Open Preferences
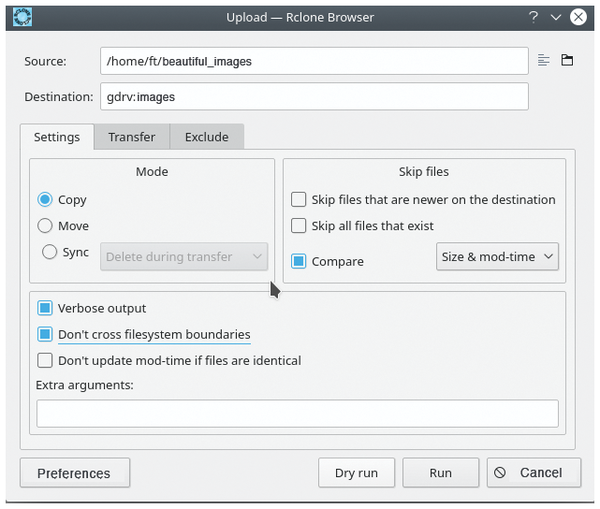The width and height of the screenshot is (600, 509). [x=74, y=473]
